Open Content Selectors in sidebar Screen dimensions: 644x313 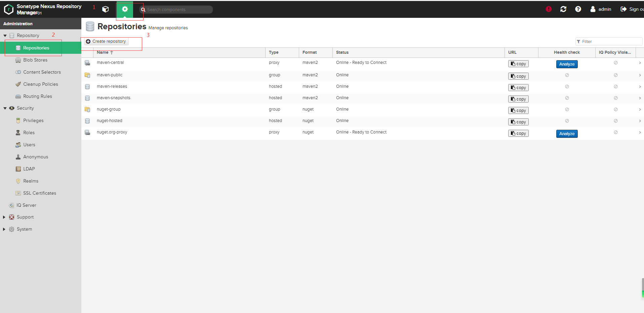[x=42, y=72]
